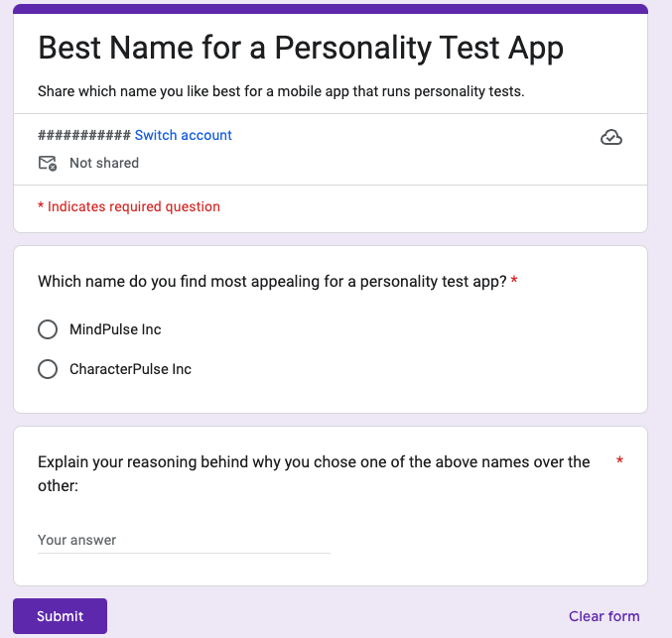Click the cloud draft-saved icon
Screen dimensions: 672x638
pyautogui.click(x=611, y=137)
